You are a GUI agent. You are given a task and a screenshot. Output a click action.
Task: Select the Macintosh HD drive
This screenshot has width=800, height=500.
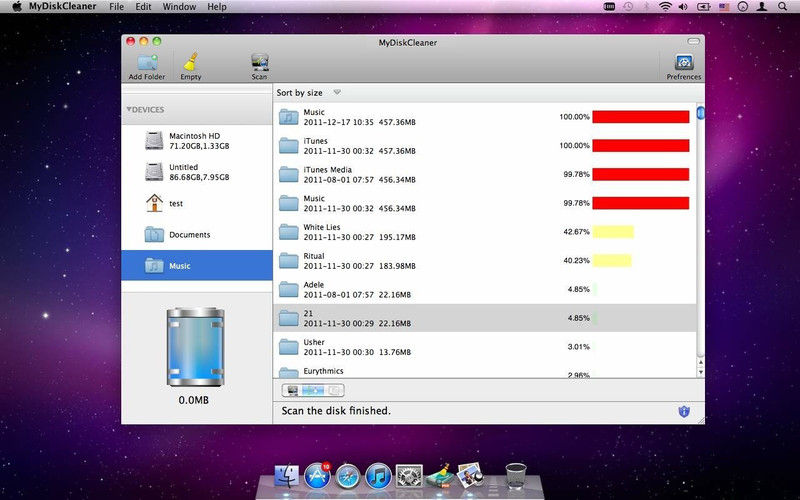[x=197, y=141]
